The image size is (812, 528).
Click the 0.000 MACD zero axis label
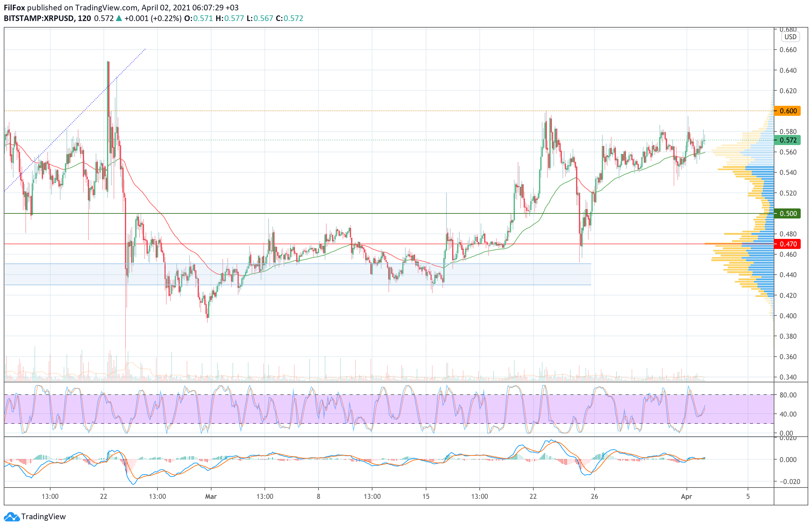[x=788, y=460]
